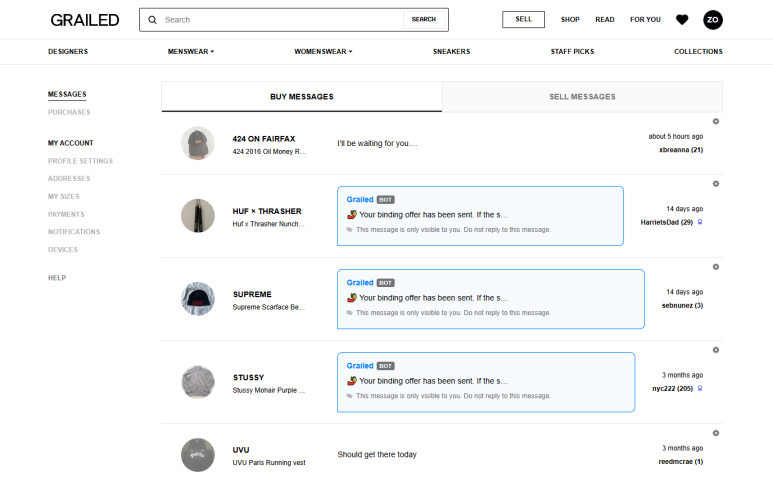773x478 pixels.
Task: Switch to the Buy Messages tab
Action: (302, 97)
